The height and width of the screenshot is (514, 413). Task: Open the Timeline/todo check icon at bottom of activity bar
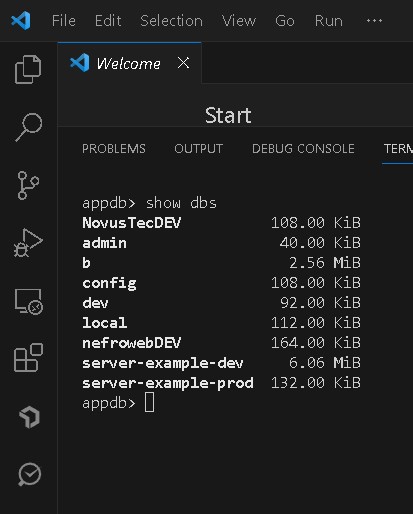pos(30,474)
